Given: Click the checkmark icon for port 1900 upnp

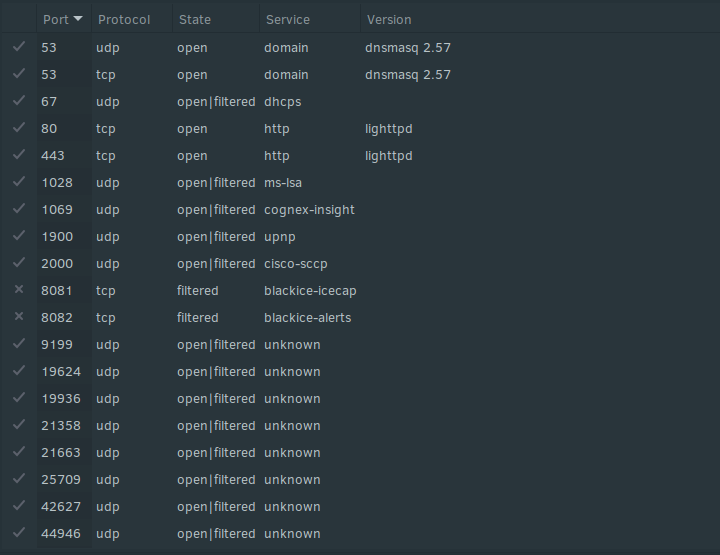Looking at the screenshot, I should [18, 235].
